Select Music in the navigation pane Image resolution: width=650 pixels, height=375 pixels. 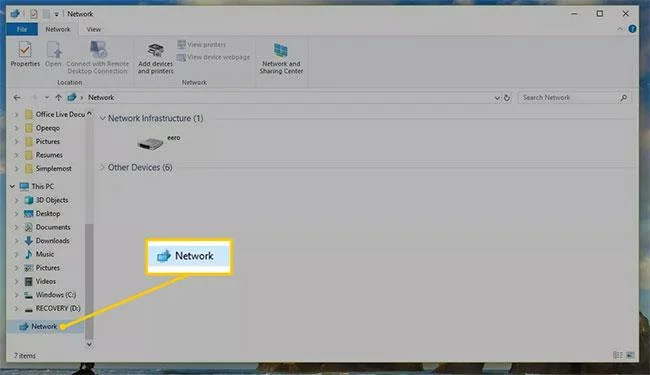click(x=39, y=254)
